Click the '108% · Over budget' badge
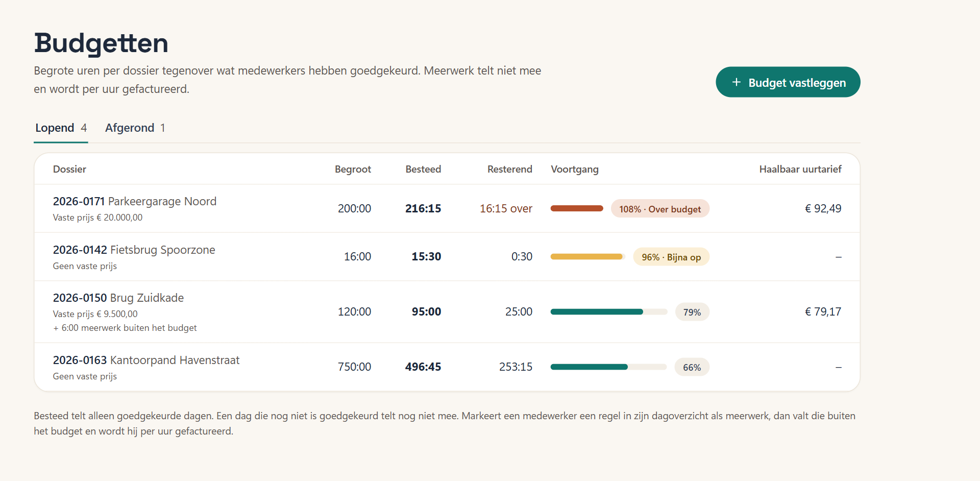 660,209
